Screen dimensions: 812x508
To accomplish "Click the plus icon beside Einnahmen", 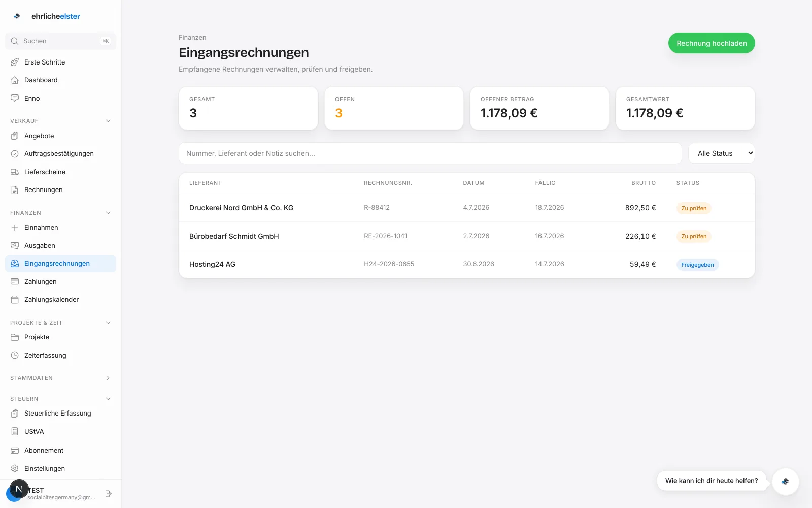I will 15,228.
